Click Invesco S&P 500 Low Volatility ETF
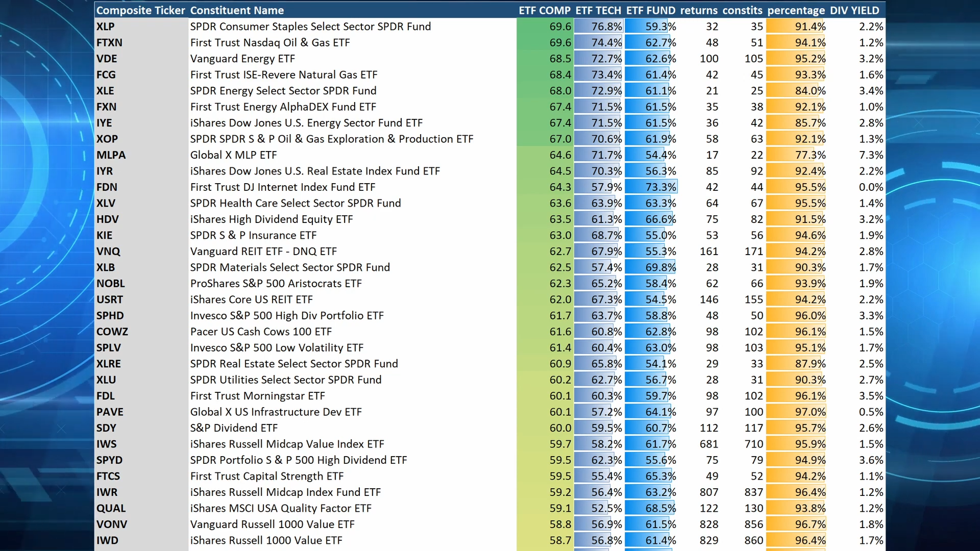980x551 pixels. coord(277,348)
